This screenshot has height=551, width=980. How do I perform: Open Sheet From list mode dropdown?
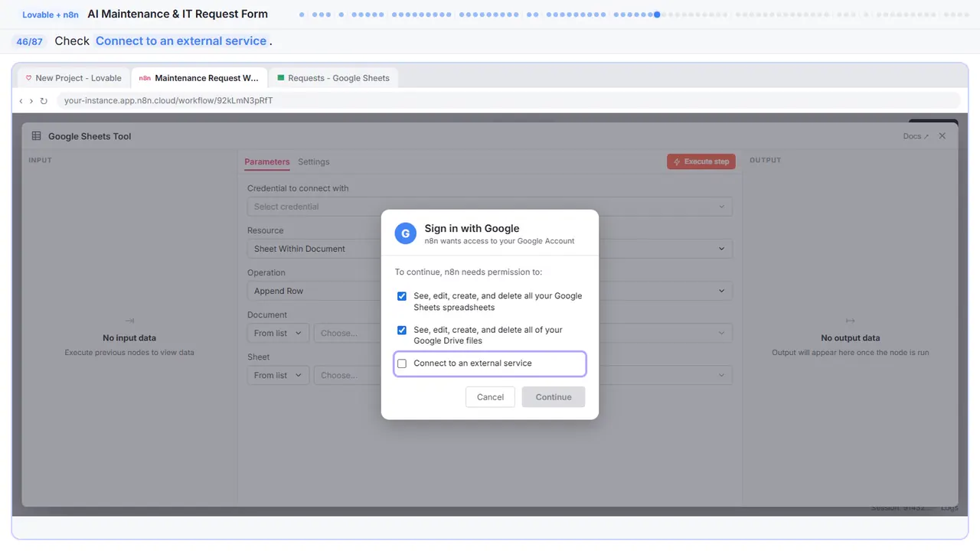(279, 375)
